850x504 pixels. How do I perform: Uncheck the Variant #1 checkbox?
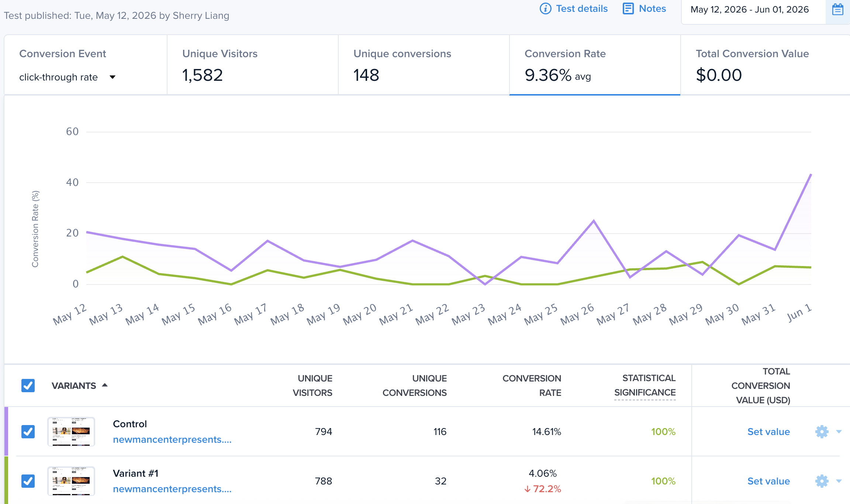coord(28,481)
